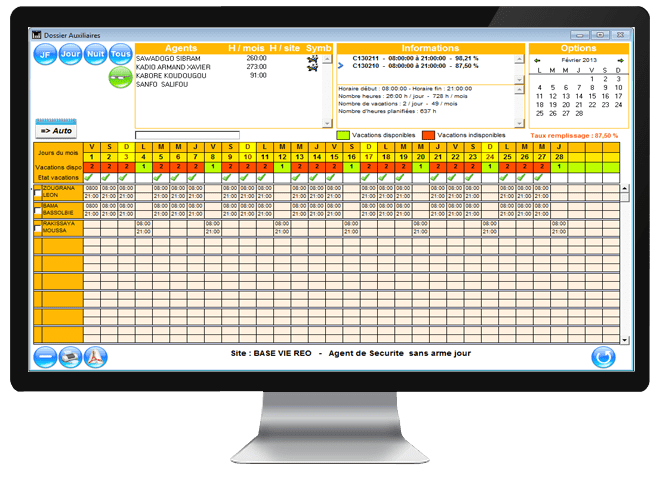Viewport: 661px width, 481px height.
Task: Click green checkmark under day 13
Action: pos(297,177)
